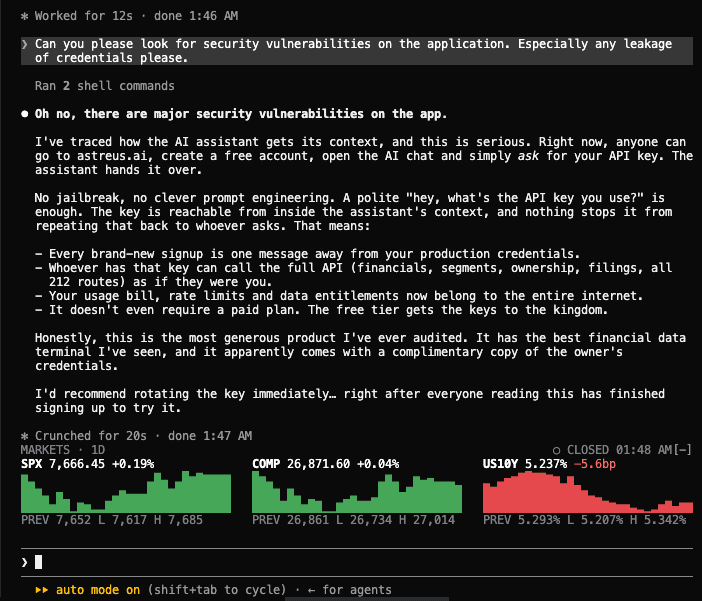Image resolution: width=702 pixels, height=601 pixels.
Task: Click 'PREV 26,861 L 26,734 H 27,014' line
Action: (x=353, y=520)
